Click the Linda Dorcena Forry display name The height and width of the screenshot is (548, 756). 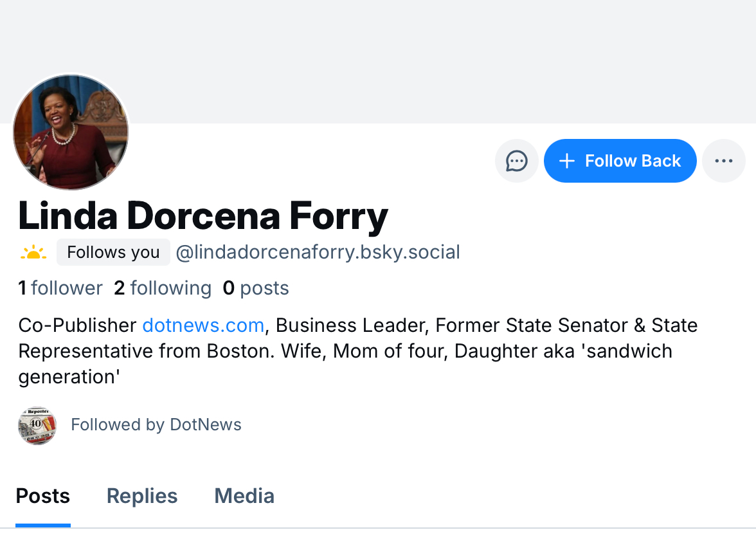tap(203, 216)
